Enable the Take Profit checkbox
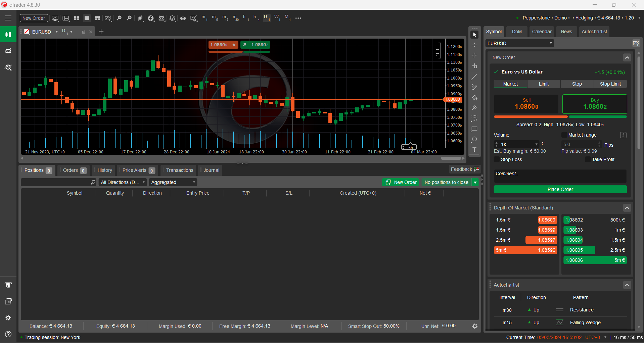Image resolution: width=644 pixels, height=343 pixels. [588, 159]
